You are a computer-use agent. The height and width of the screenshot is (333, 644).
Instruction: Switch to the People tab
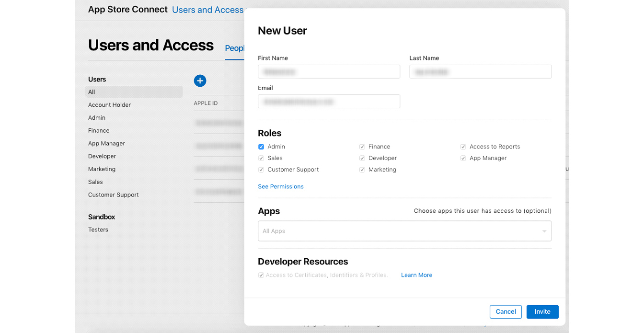(235, 48)
